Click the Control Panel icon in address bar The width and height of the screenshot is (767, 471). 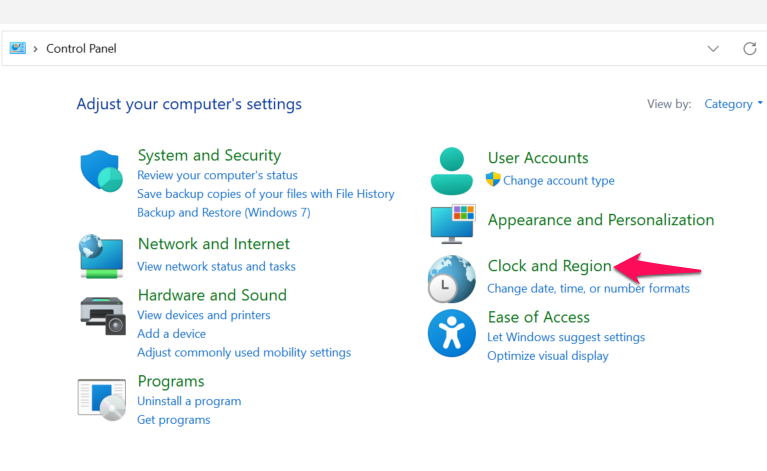point(18,48)
